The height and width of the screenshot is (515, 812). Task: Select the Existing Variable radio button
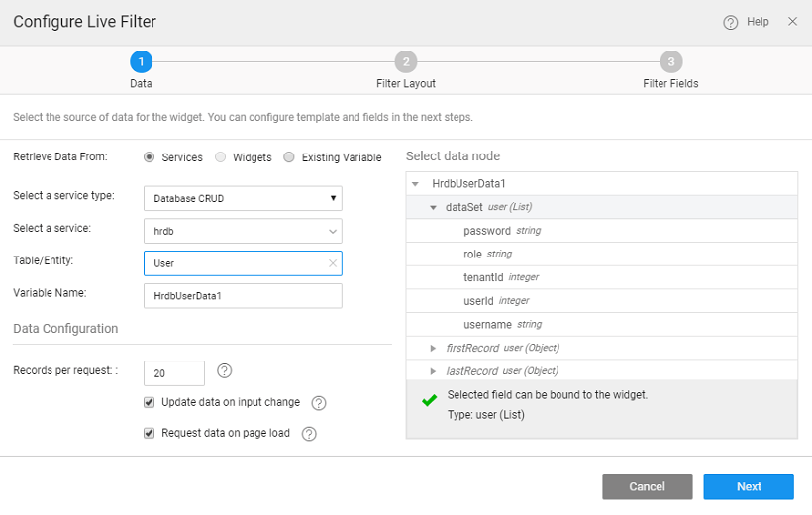289,157
